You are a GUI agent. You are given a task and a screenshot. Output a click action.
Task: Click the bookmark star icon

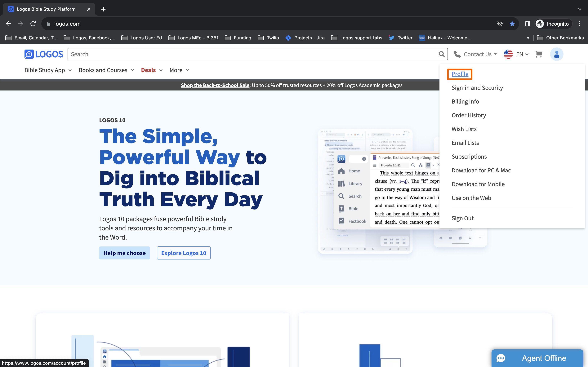(x=512, y=24)
